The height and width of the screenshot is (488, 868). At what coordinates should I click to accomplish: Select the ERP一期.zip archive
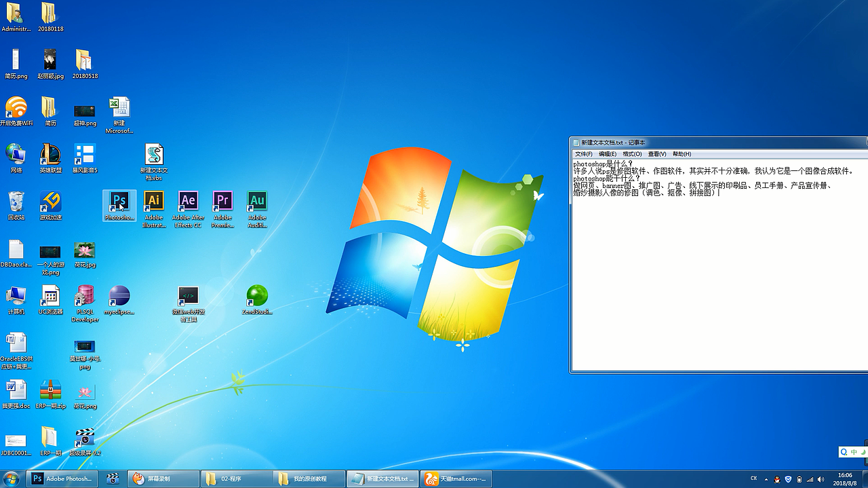tap(50, 394)
